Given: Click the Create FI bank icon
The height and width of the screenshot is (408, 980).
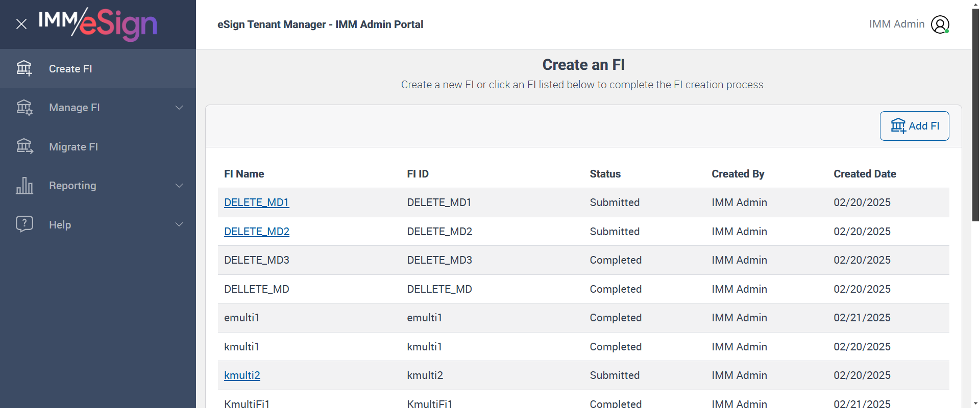Looking at the screenshot, I should [24, 68].
